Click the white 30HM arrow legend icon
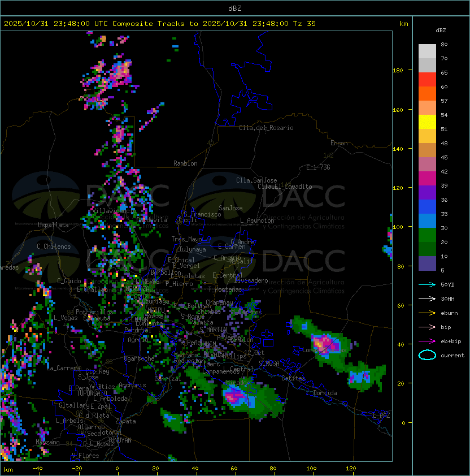Image resolution: width=470 pixels, height=476 pixels. 427,299
